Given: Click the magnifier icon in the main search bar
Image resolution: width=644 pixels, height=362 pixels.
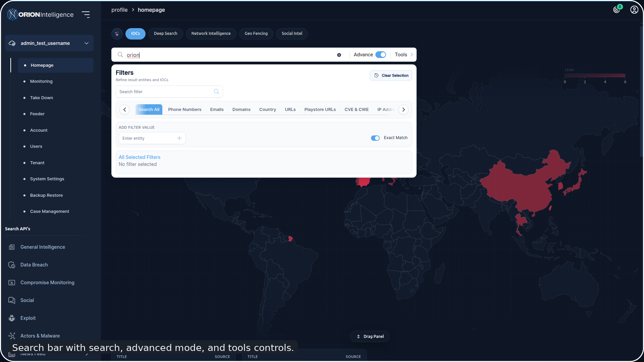Looking at the screenshot, I should [120, 55].
